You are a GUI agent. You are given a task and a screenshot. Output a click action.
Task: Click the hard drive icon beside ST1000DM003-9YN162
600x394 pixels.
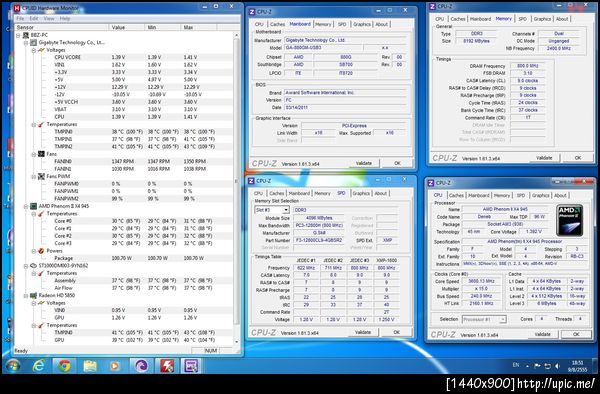[x=33, y=266]
